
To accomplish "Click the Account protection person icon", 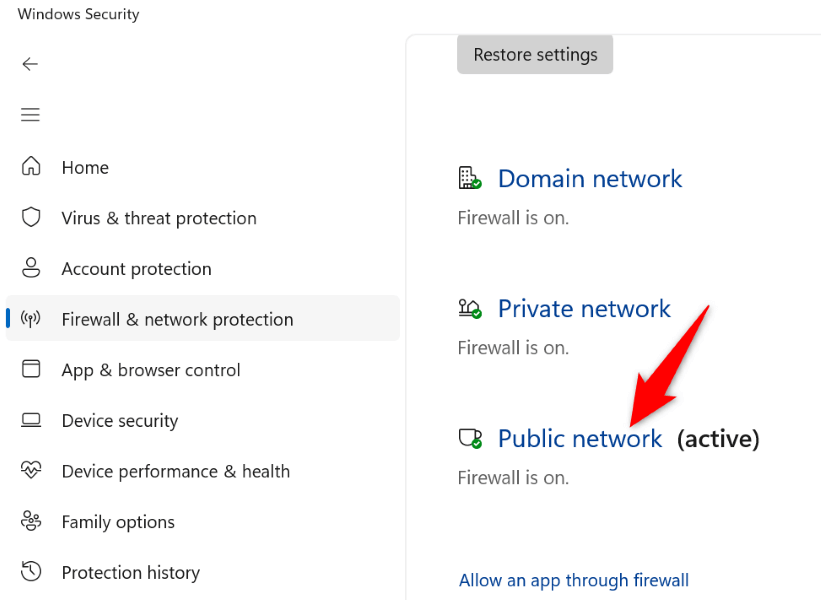I will coord(30,268).
